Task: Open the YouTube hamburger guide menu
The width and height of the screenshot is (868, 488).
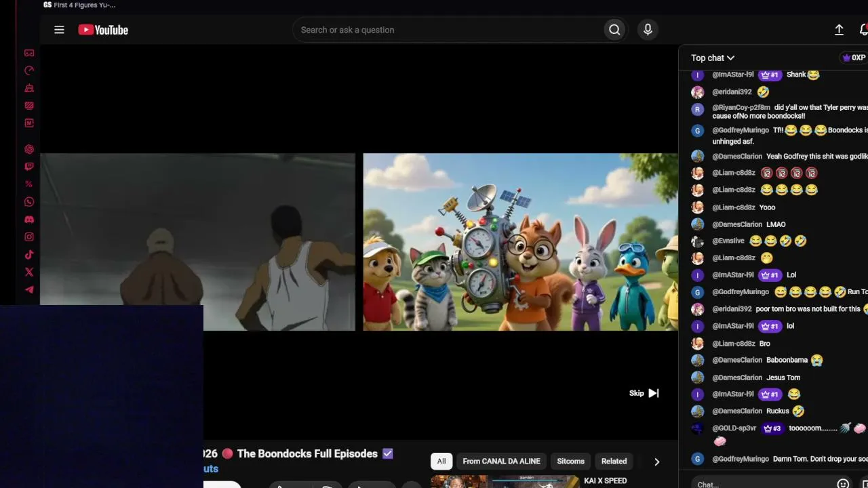Action: click(59, 30)
